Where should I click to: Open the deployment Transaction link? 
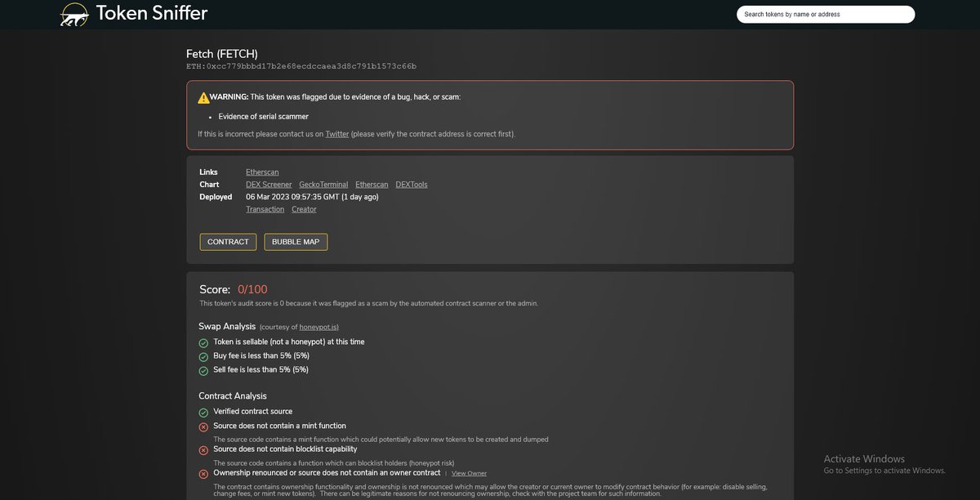(265, 209)
